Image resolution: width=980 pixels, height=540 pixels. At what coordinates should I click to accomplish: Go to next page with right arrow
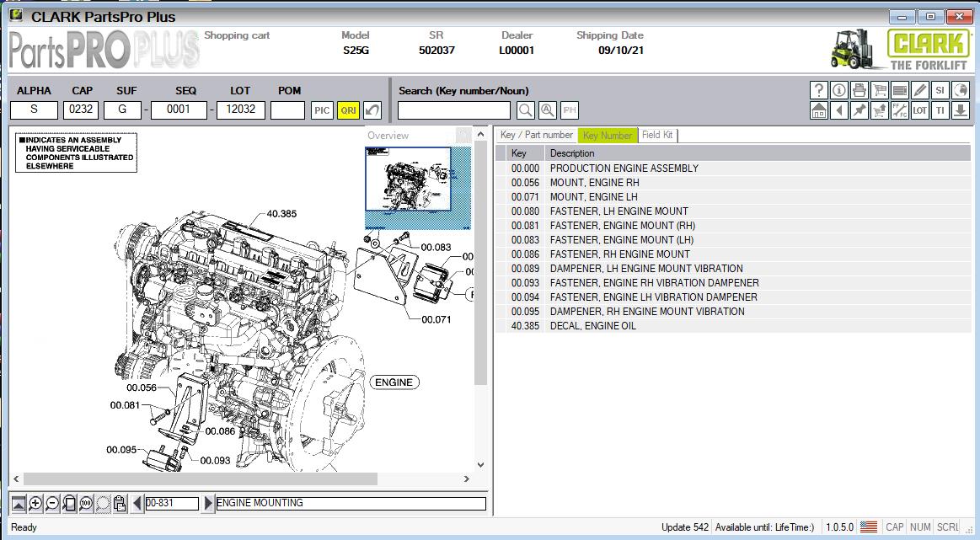coord(208,504)
